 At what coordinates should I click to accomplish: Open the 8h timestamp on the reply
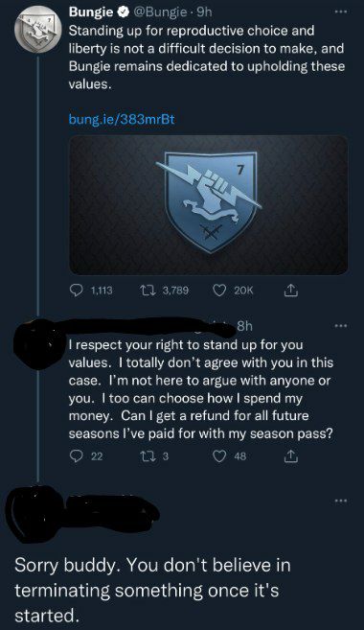click(244, 326)
